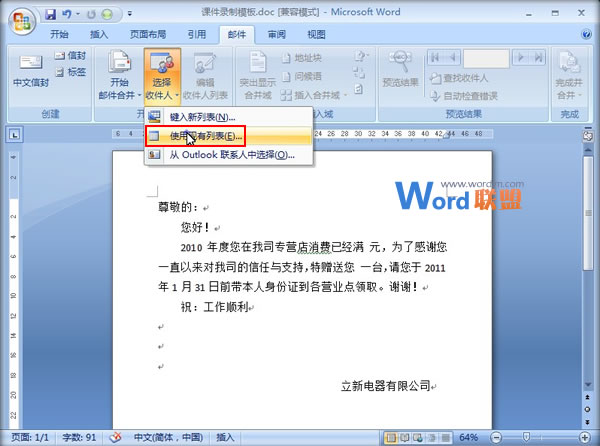Screen dimensions: 600x446
Task: Open the 开始邮件合并 dropdown
Action: click(119, 75)
